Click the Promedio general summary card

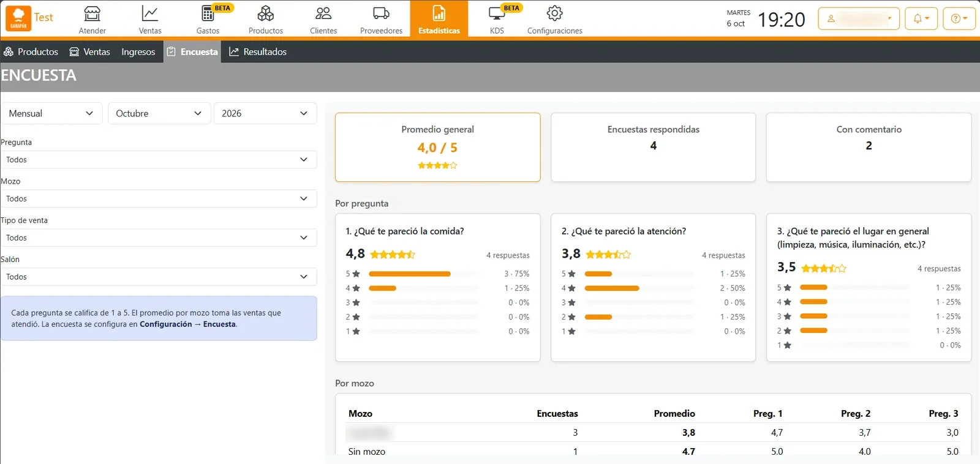[x=438, y=147]
